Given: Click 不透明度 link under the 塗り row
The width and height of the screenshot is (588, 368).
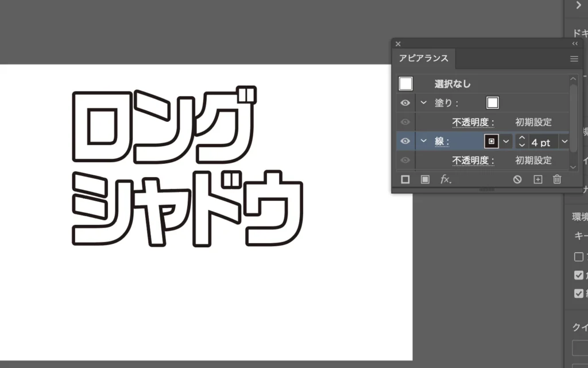Looking at the screenshot, I should 473,122.
